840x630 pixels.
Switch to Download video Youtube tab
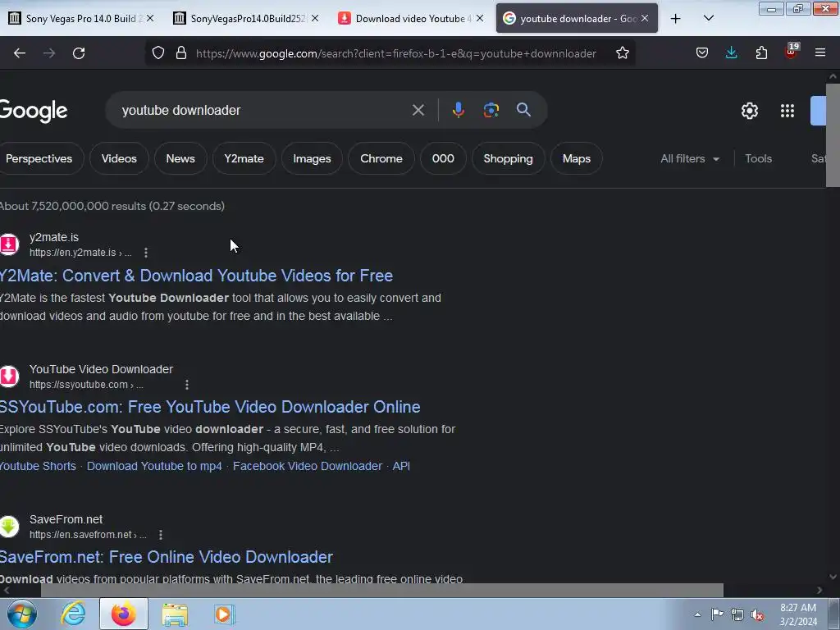410,18
